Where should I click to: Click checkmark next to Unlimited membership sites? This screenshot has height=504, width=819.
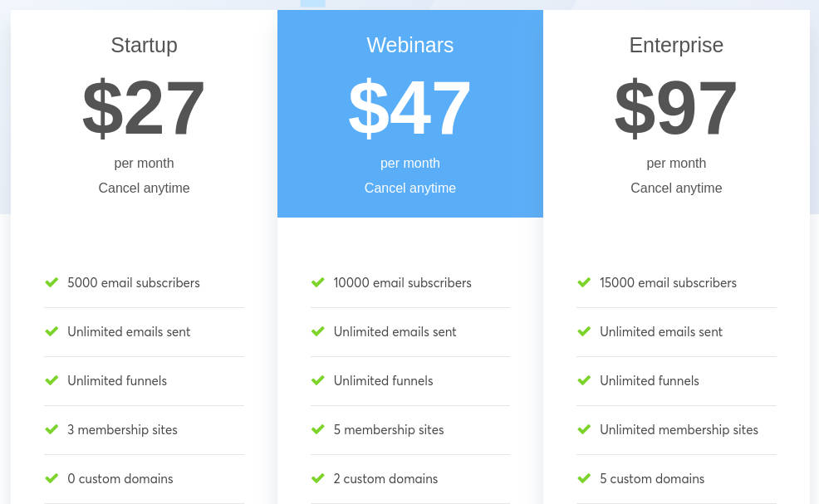584,429
